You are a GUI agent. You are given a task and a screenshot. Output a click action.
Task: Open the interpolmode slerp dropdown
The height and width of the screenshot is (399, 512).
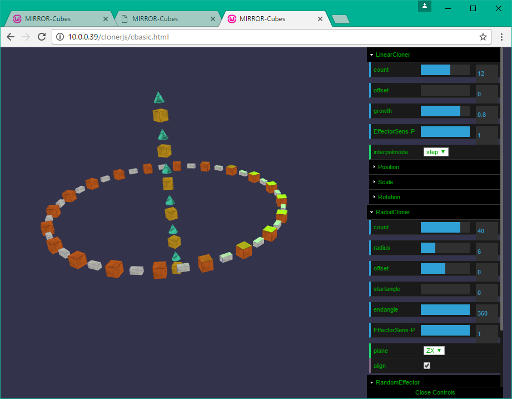[436, 152]
